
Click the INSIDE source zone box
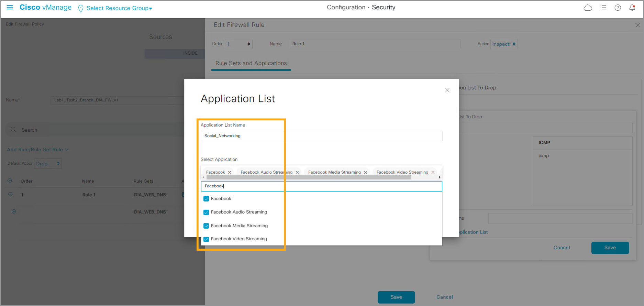175,53
